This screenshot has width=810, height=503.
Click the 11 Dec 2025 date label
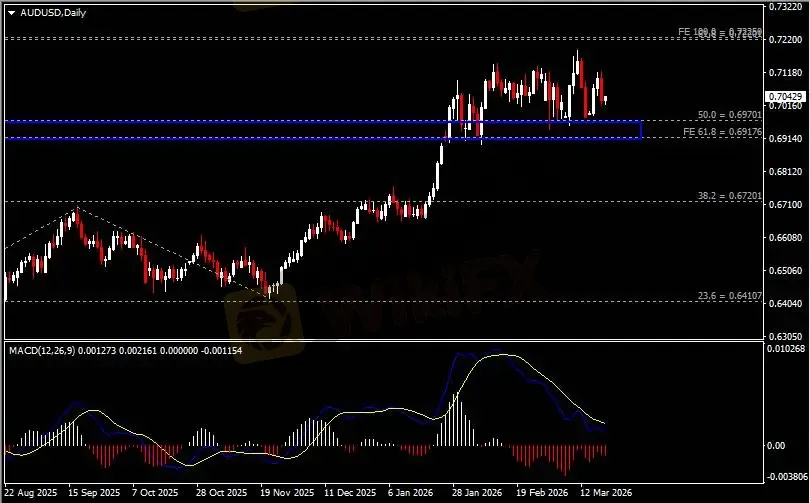(350, 493)
